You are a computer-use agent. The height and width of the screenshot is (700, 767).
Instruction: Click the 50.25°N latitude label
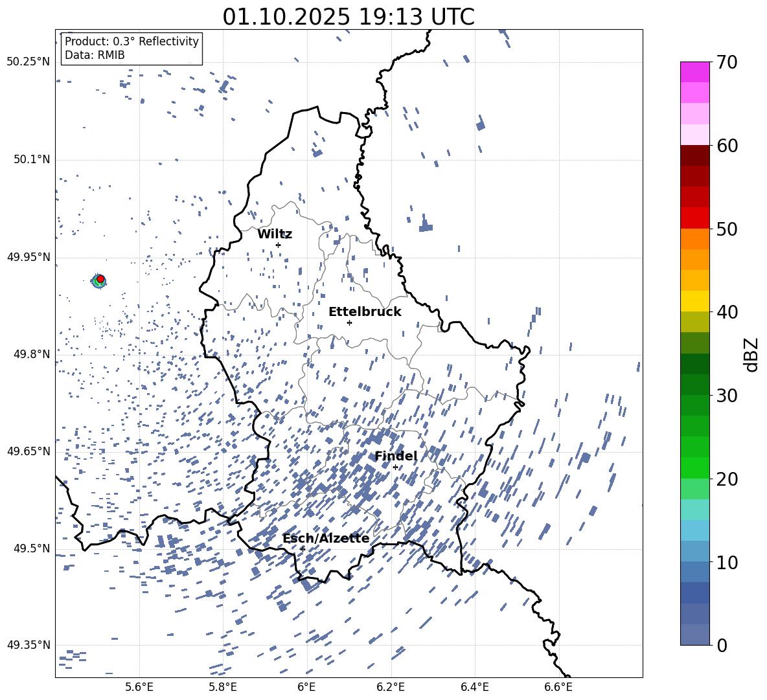(29, 62)
